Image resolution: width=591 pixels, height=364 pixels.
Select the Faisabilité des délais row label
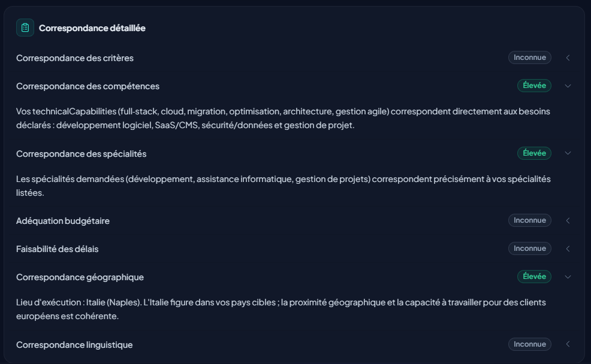click(58, 249)
